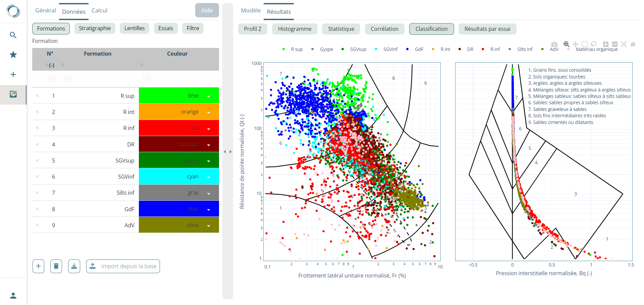Click the orange color swatch for R int
The height and width of the screenshot is (305, 644).
179,112
